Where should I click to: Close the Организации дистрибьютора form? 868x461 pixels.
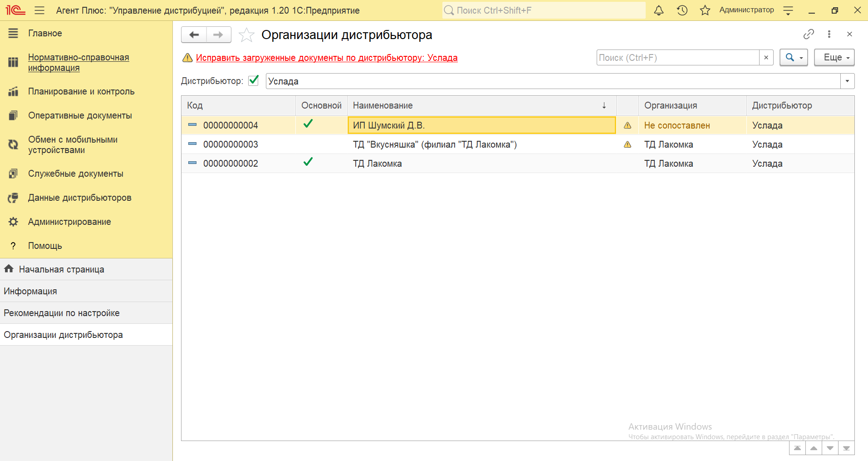click(x=849, y=34)
